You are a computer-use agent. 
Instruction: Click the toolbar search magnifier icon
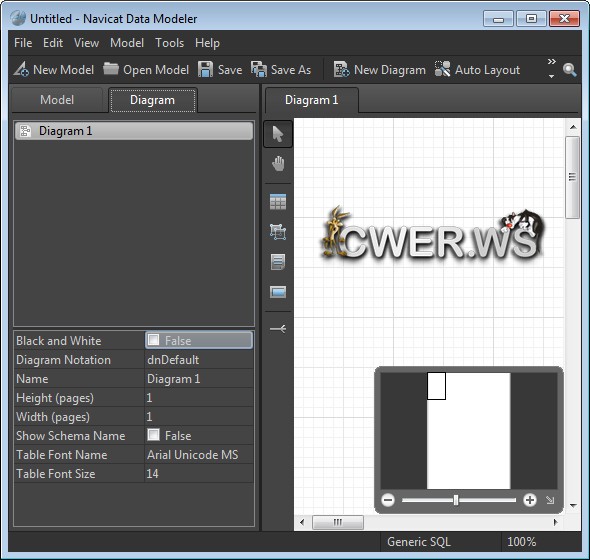click(569, 70)
